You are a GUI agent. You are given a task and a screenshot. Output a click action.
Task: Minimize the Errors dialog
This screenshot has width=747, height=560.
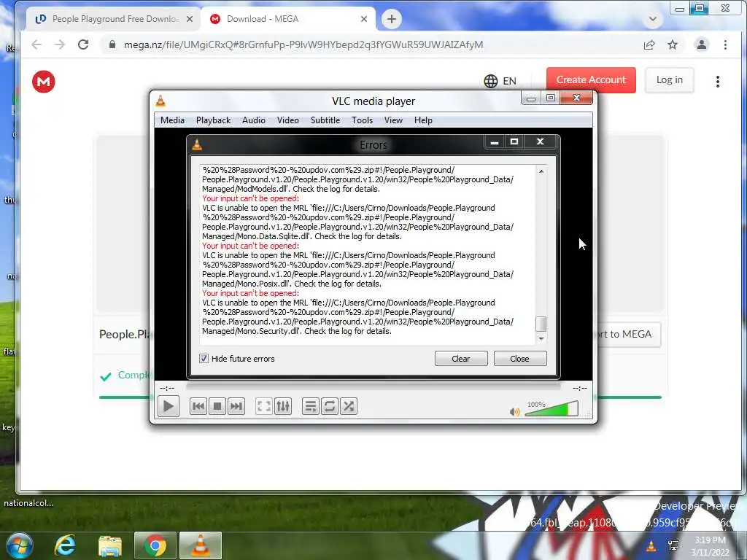coord(495,142)
